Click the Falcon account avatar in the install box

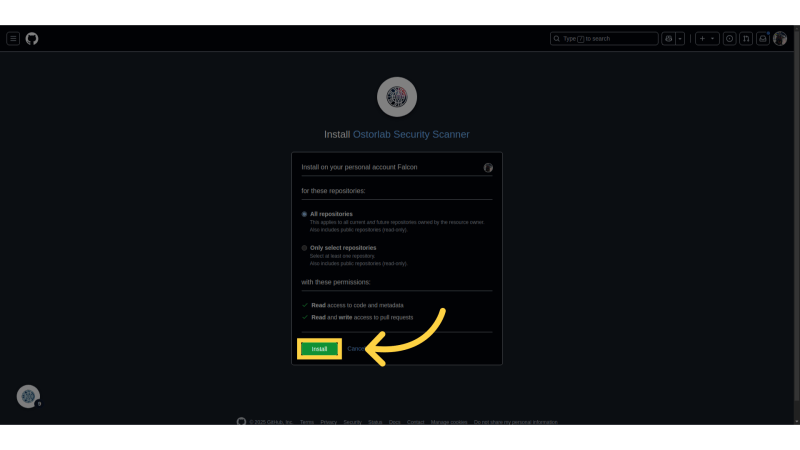point(488,167)
